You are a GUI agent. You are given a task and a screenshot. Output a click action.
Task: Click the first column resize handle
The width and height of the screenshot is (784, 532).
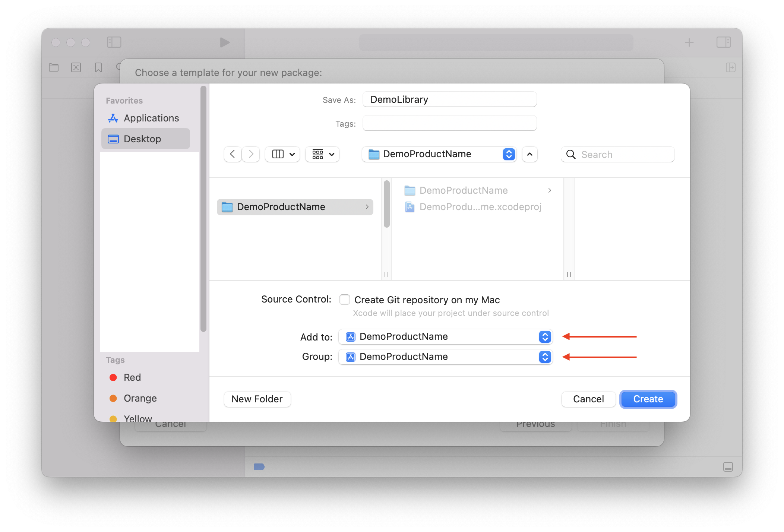coord(386,275)
